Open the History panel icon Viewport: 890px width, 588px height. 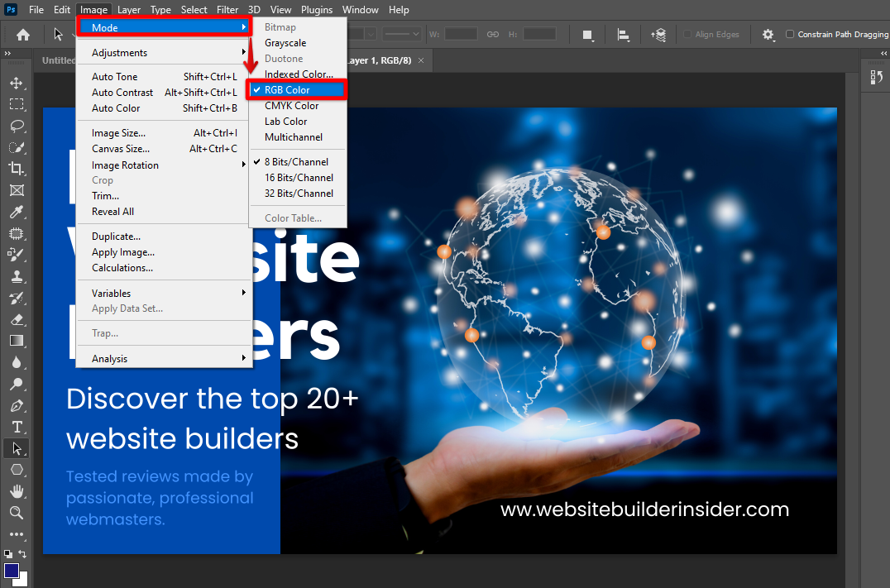pyautogui.click(x=877, y=77)
